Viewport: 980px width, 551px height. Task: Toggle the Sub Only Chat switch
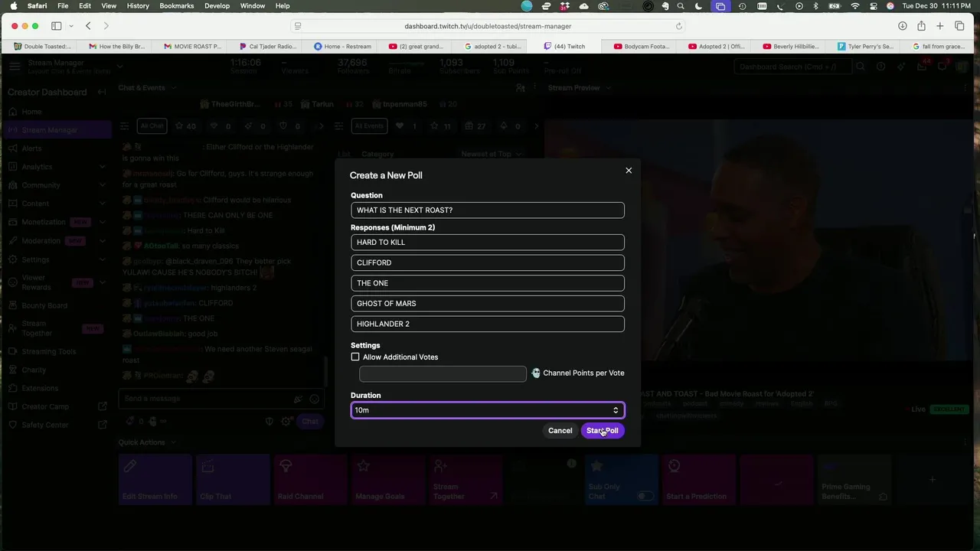pos(645,497)
